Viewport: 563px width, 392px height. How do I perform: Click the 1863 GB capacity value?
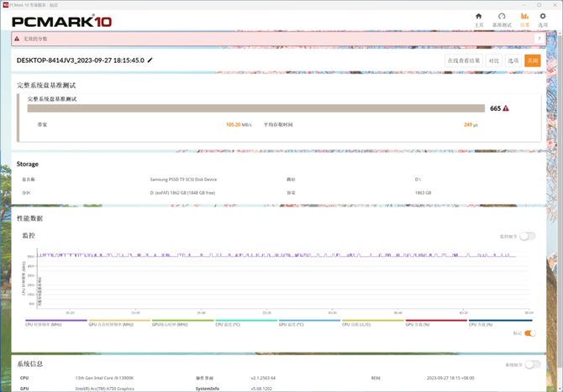[423, 192]
